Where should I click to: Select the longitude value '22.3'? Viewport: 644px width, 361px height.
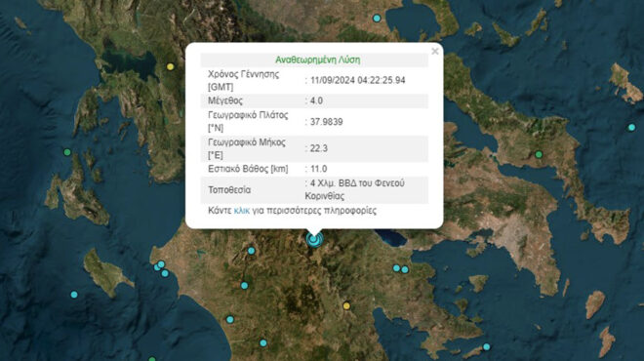pyautogui.click(x=319, y=148)
